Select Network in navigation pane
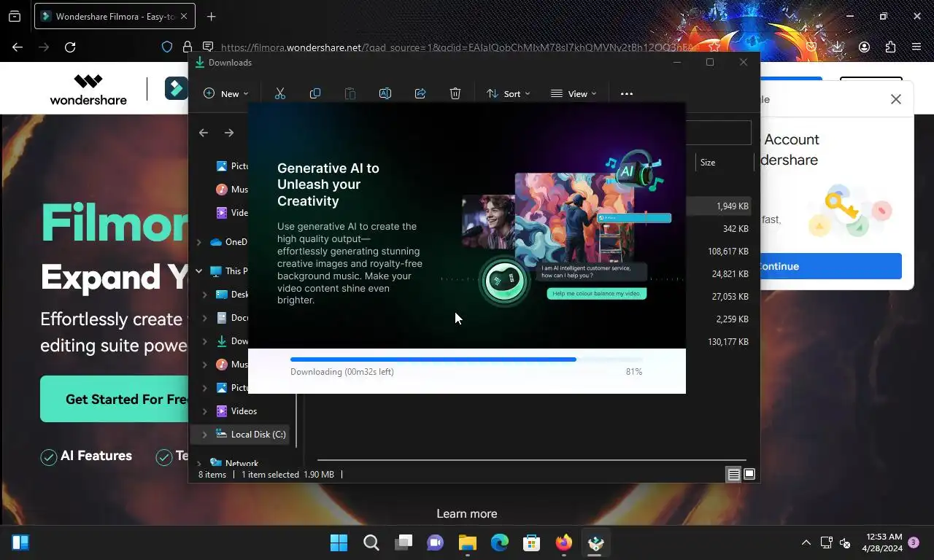The image size is (934, 560). (233, 463)
